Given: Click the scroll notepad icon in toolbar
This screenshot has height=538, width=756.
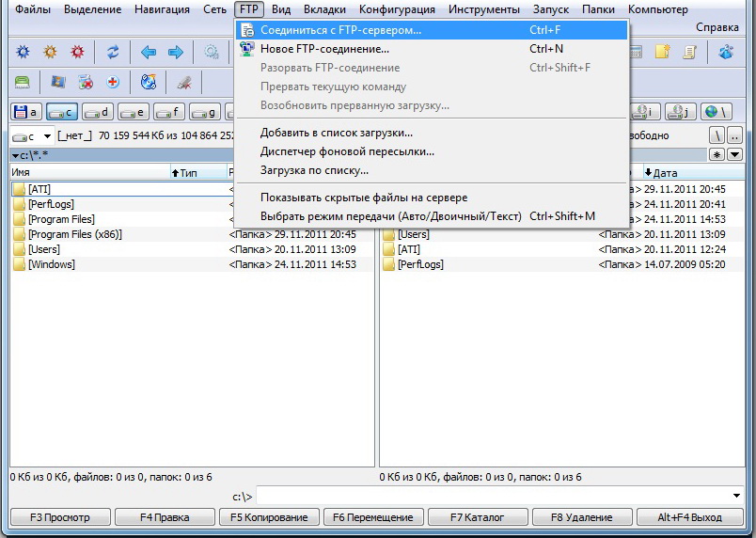Looking at the screenshot, I should (x=689, y=52).
